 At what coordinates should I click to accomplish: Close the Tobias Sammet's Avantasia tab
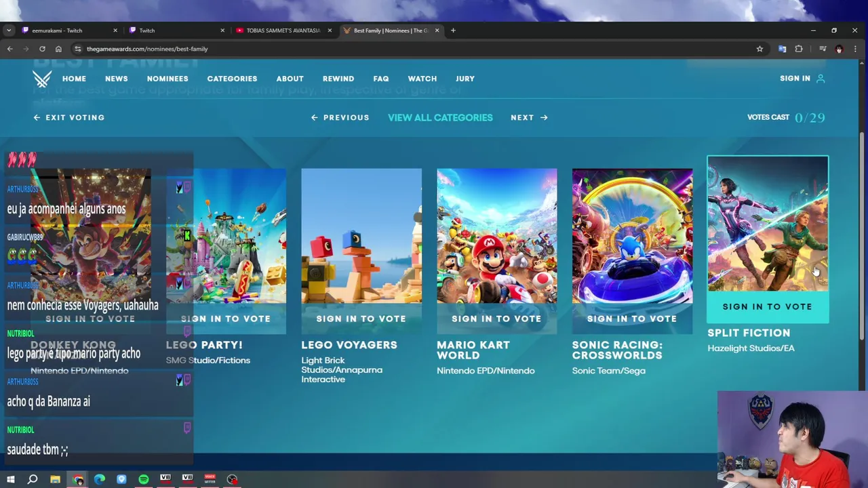tap(330, 30)
